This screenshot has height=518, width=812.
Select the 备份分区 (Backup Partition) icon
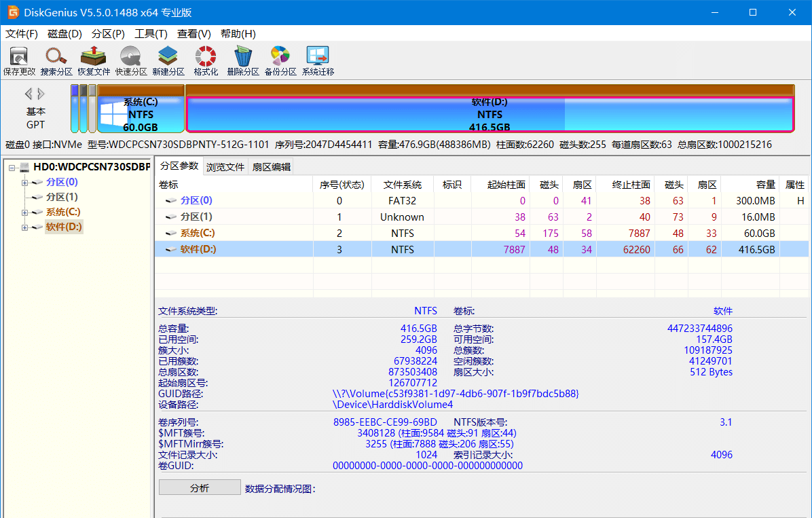pyautogui.click(x=280, y=60)
